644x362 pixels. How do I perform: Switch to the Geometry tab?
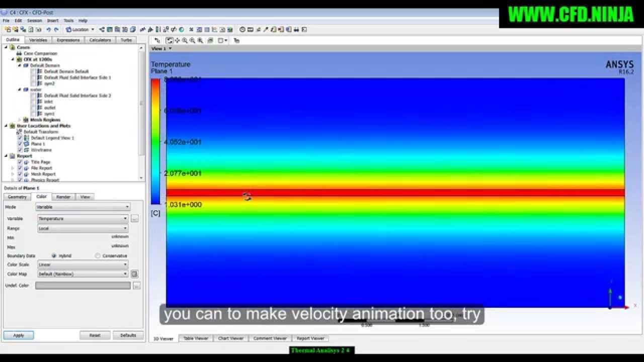coord(17,197)
